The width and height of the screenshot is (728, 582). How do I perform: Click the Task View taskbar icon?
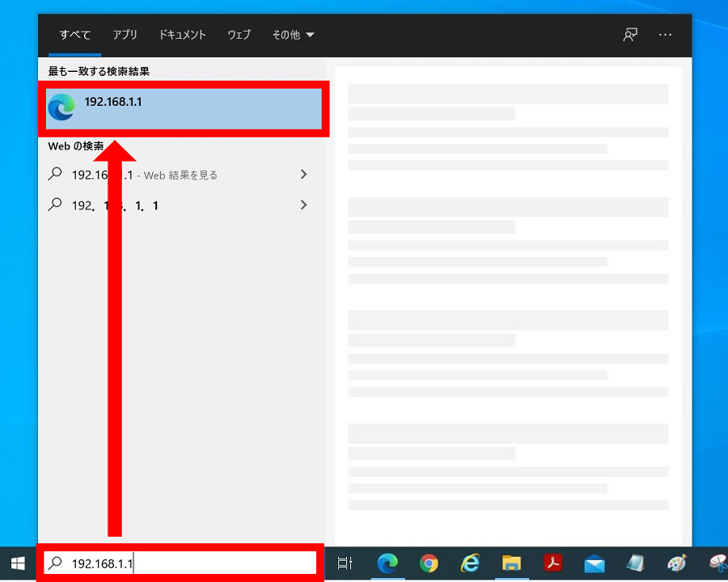click(x=345, y=563)
